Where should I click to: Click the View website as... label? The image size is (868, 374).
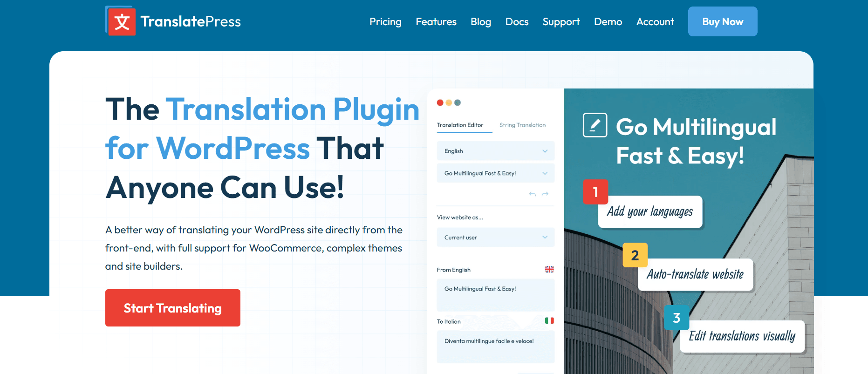click(460, 218)
